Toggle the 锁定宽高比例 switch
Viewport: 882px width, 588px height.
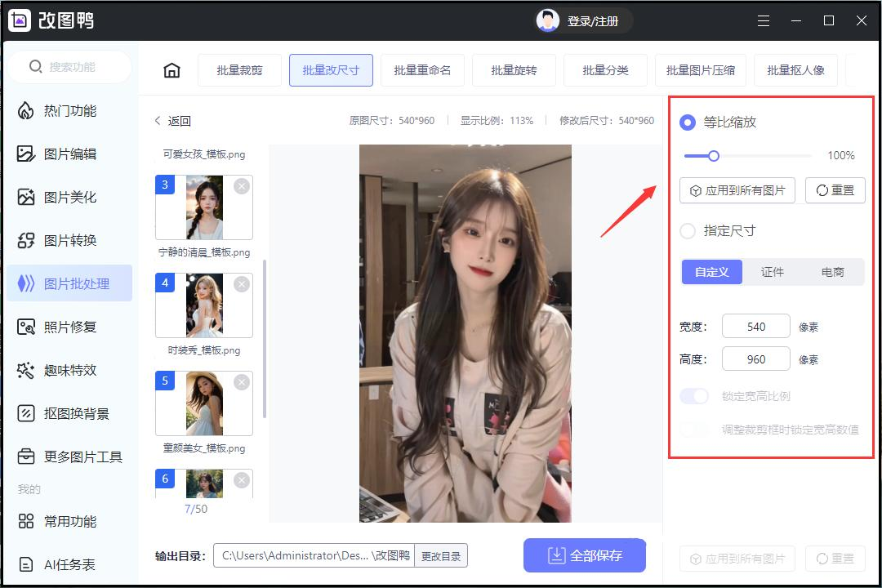tap(694, 396)
